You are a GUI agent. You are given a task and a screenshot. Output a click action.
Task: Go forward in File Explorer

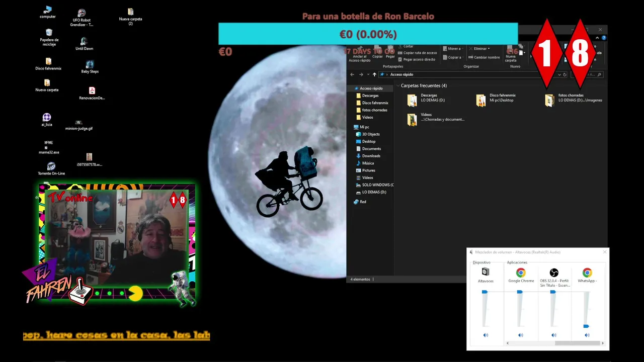point(361,74)
